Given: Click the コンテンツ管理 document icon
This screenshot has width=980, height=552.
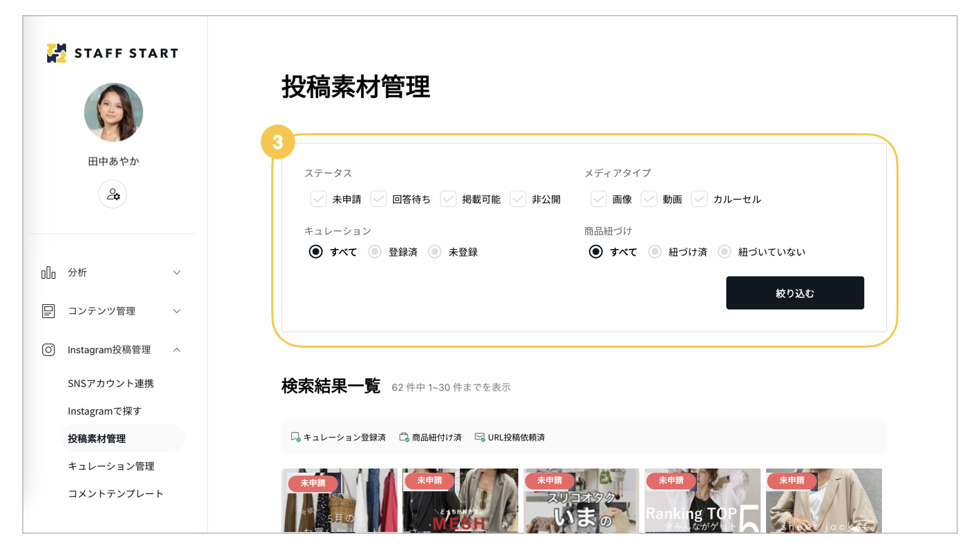Looking at the screenshot, I should [x=48, y=311].
